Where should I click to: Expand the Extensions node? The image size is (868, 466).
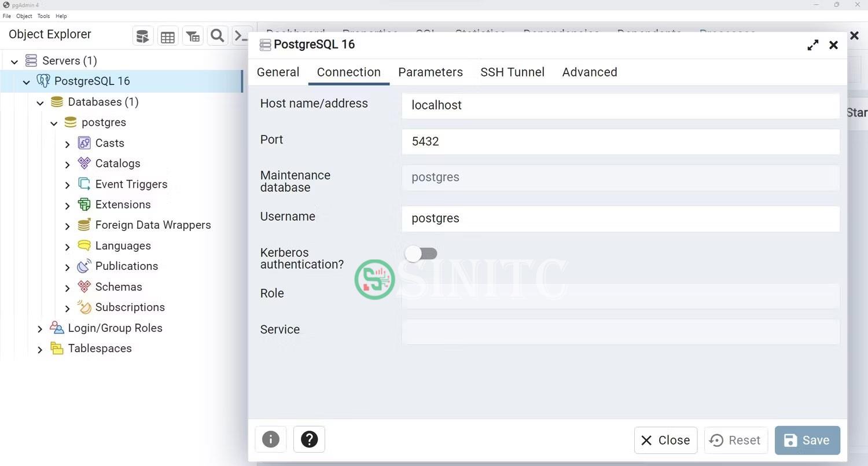click(68, 206)
